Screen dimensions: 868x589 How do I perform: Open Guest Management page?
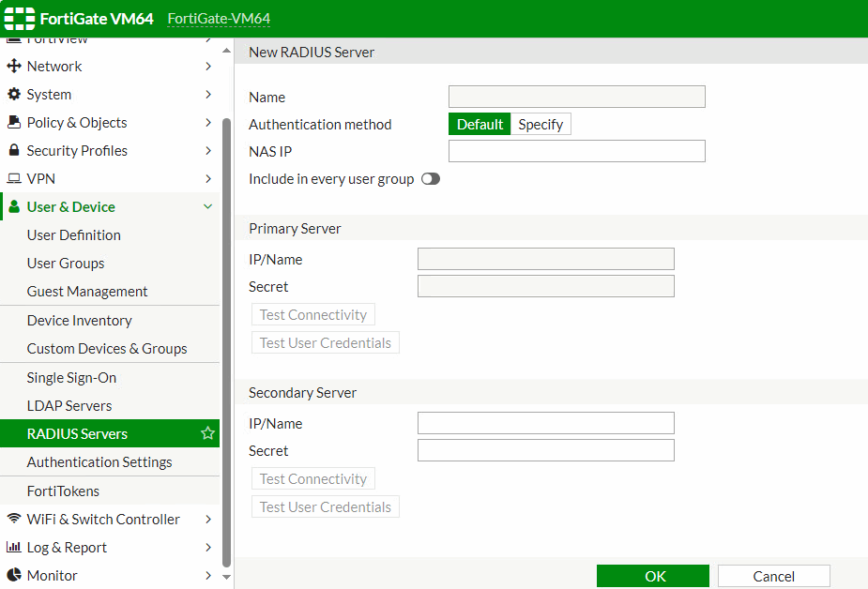(x=110, y=291)
